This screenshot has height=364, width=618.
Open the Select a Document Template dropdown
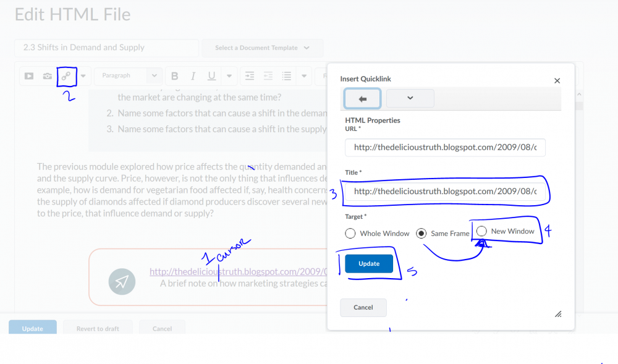[x=263, y=48]
